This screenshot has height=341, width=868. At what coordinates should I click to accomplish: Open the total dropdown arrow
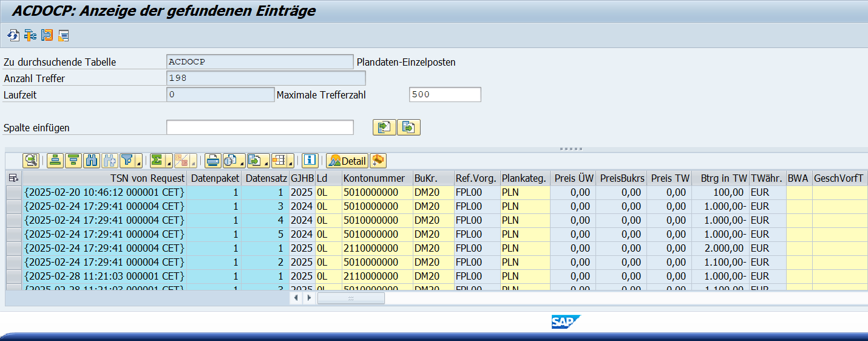[169, 162]
